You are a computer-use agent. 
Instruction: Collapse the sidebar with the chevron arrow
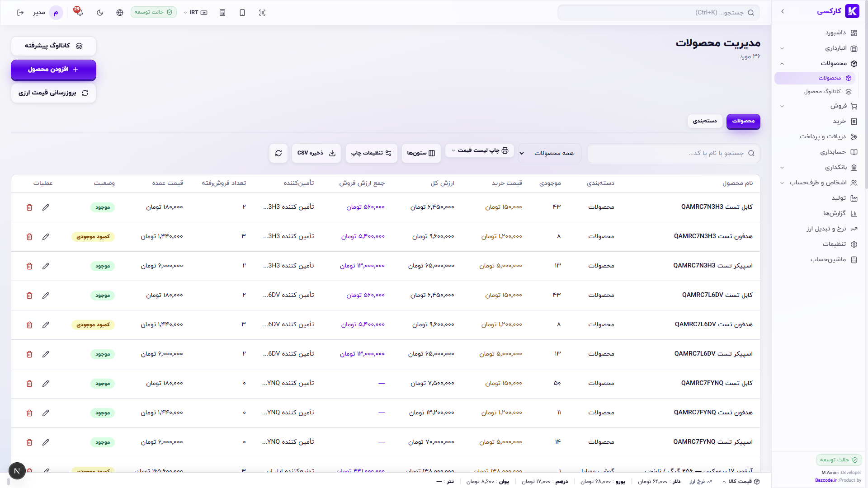click(x=783, y=11)
